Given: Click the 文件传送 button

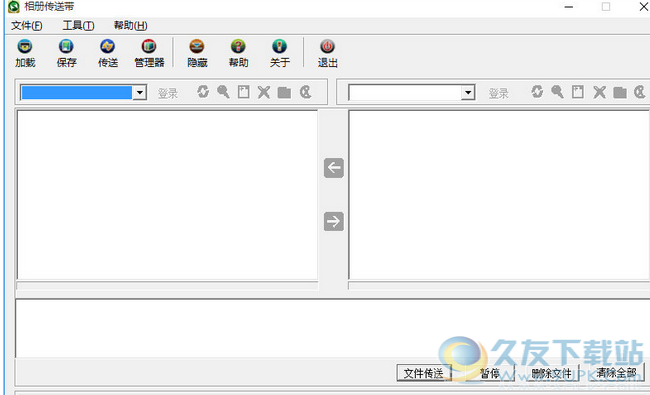Looking at the screenshot, I should click(x=423, y=373).
